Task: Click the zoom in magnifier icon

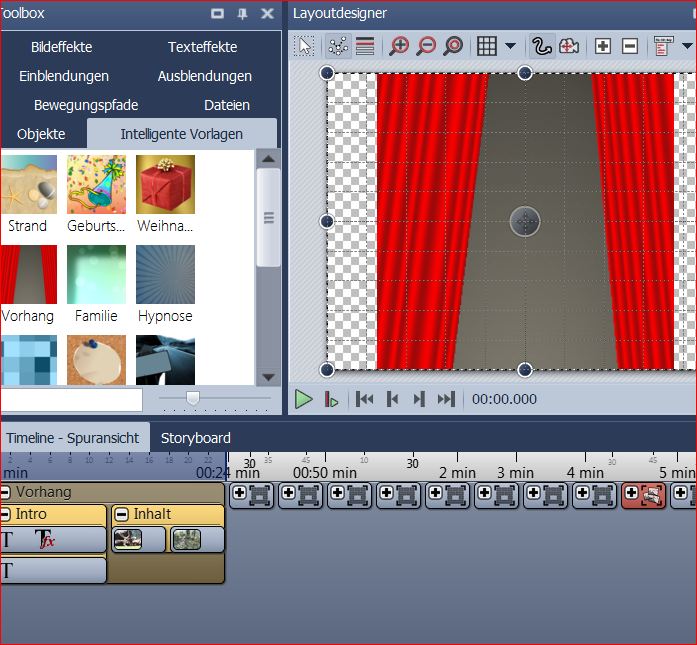Action: [399, 46]
